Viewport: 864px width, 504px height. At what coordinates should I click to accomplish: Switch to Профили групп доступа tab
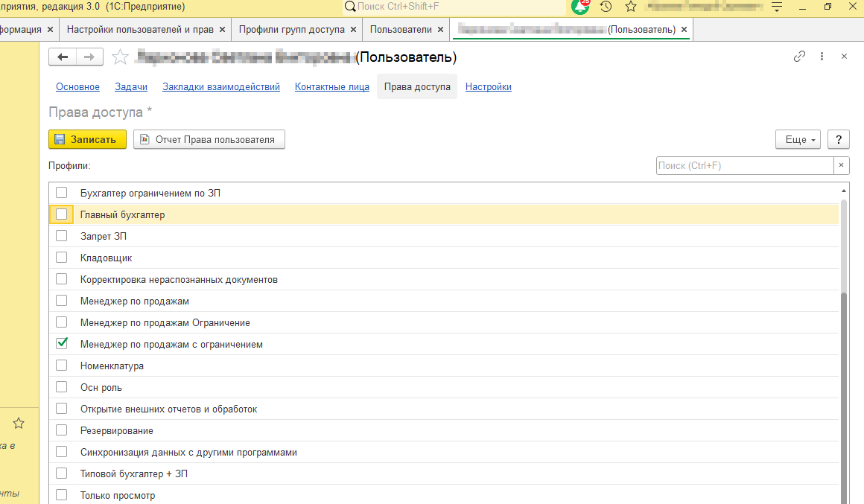tap(291, 30)
